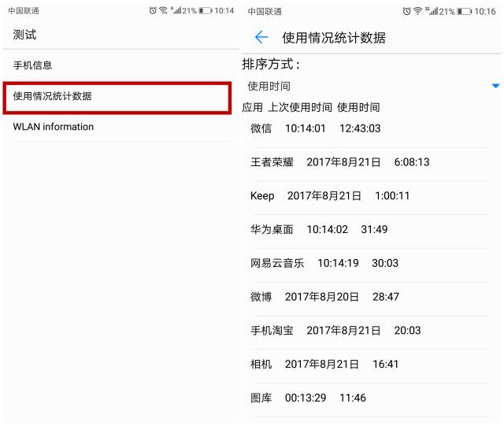Click the alarm icon in the left status bar
The width and height of the screenshot is (504, 426).
coord(153,10)
